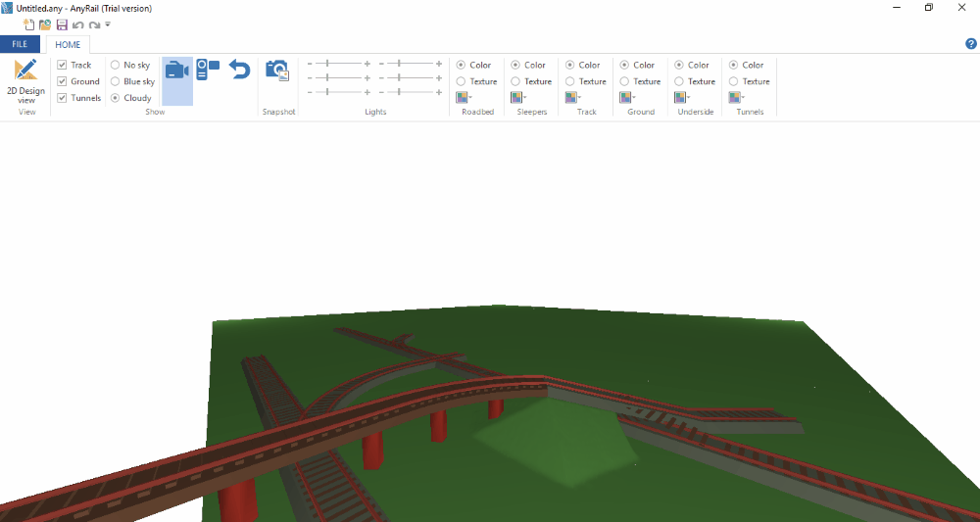
Task: Choose Color for the Roadbed
Action: (461, 65)
